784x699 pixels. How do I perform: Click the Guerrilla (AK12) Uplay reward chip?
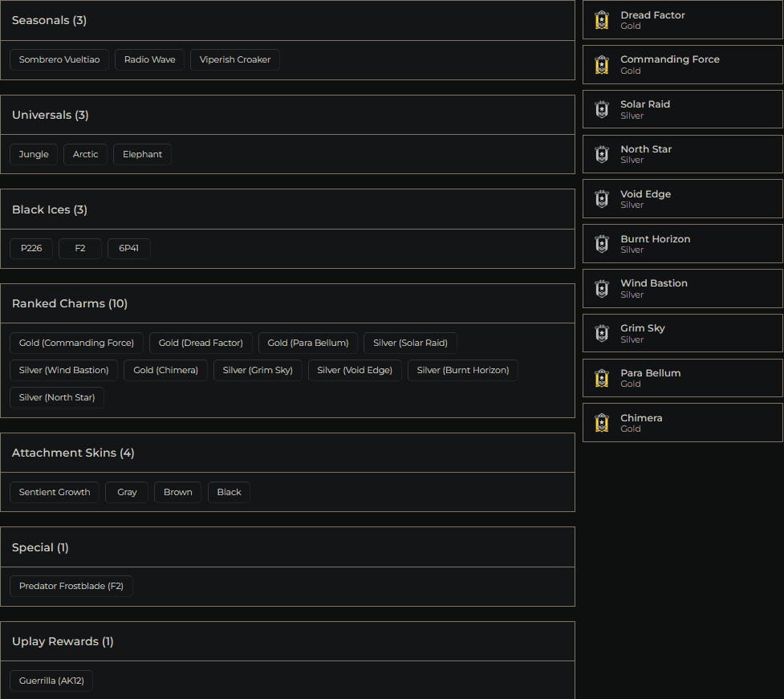point(51,680)
